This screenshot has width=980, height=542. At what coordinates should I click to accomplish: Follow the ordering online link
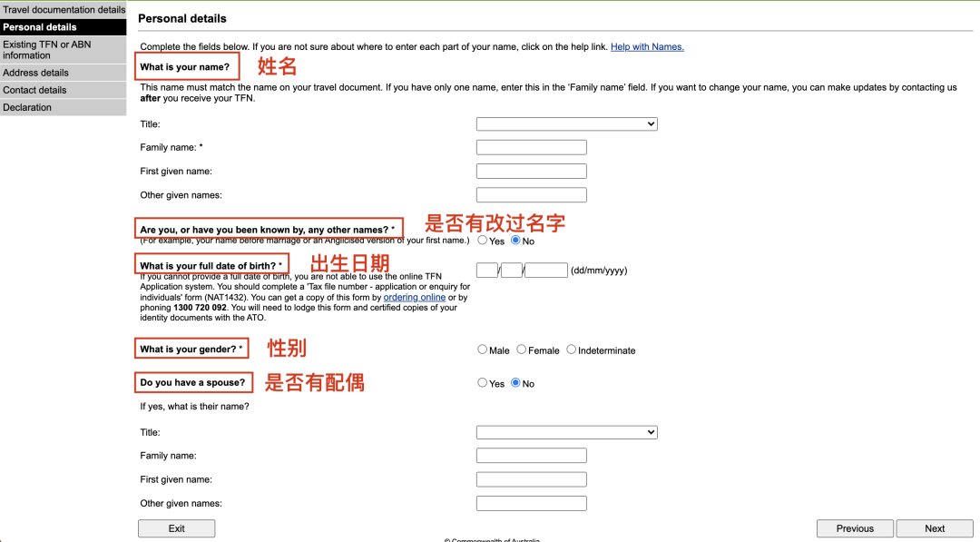[415, 298]
